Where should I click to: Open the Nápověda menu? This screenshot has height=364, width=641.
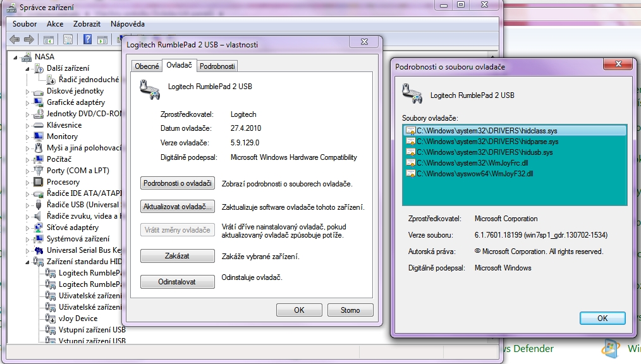pyautogui.click(x=128, y=23)
